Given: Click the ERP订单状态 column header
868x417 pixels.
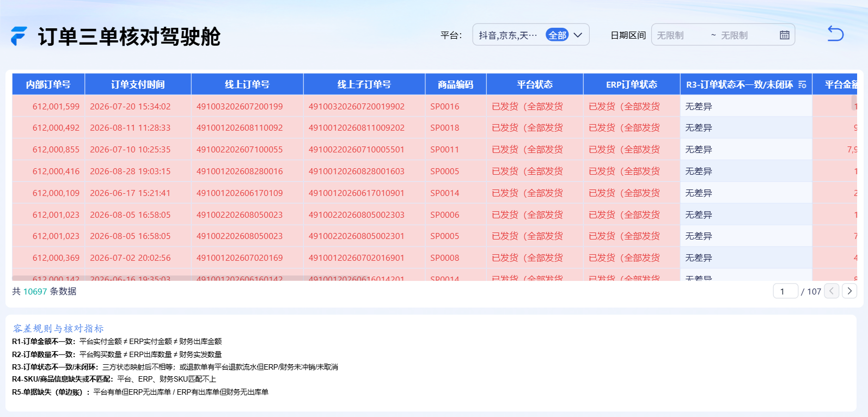Looking at the screenshot, I should (632, 84).
